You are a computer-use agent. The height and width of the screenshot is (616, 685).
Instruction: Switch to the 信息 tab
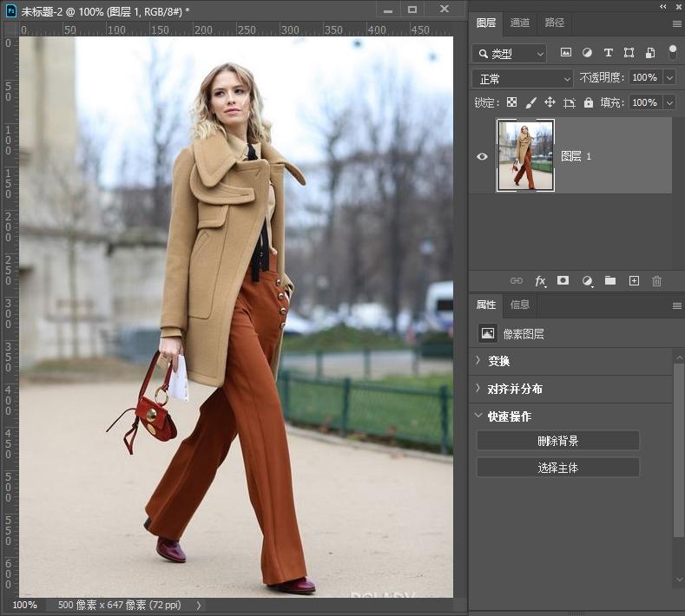point(520,305)
